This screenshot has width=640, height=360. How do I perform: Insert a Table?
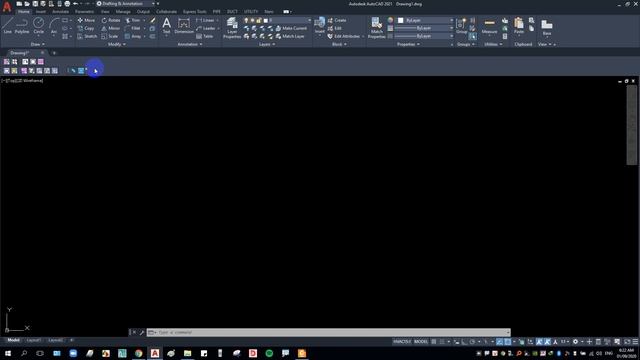tap(205, 36)
